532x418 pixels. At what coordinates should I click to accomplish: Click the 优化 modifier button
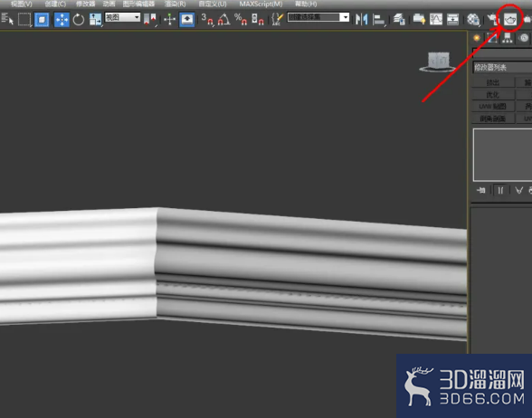click(492, 95)
